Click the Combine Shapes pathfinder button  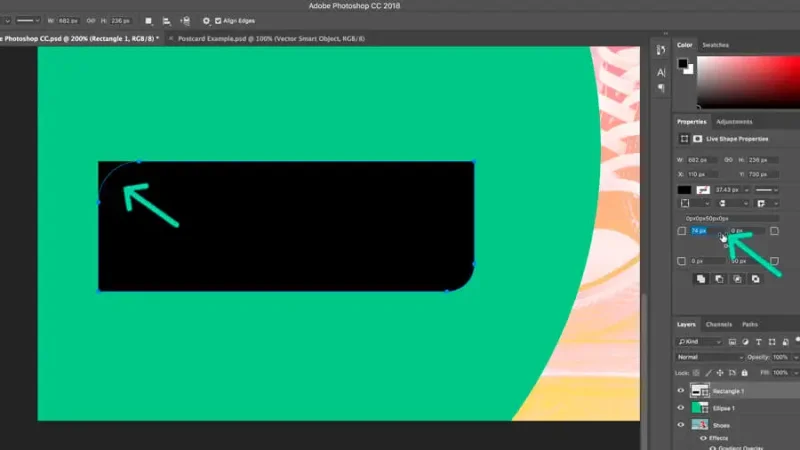(701, 279)
